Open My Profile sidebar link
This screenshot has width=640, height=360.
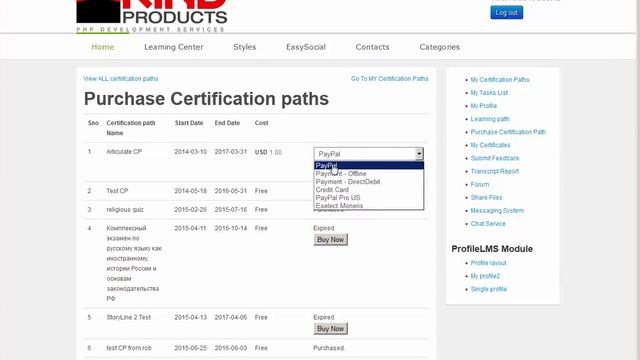(484, 106)
